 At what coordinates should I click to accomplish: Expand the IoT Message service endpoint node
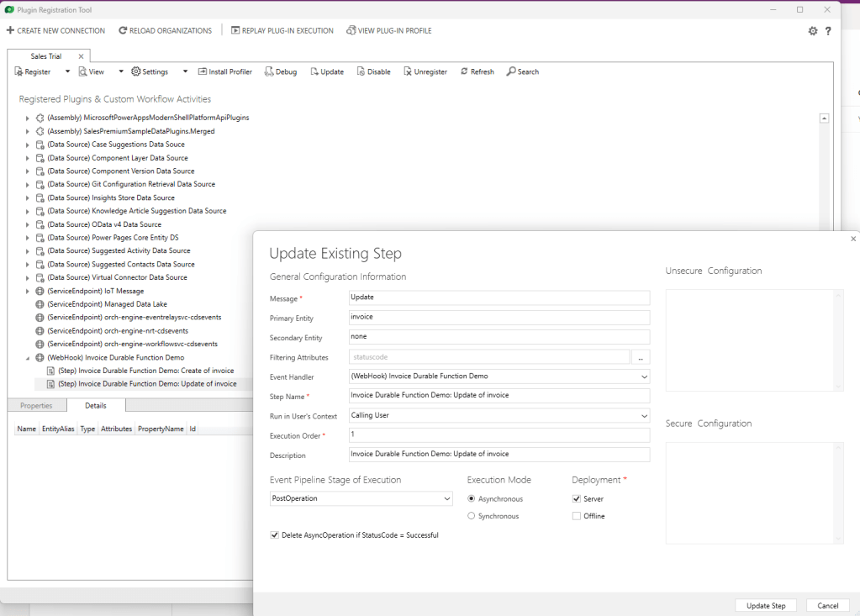[x=27, y=292]
